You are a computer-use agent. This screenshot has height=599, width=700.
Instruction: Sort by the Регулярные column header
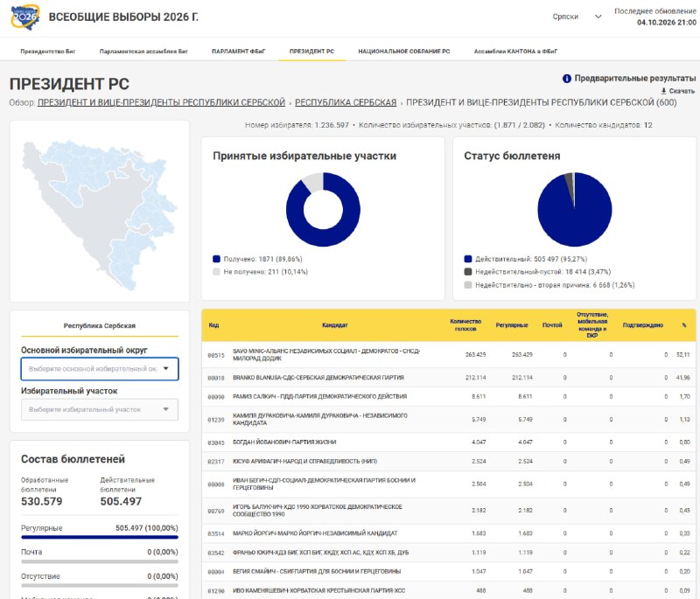click(x=512, y=325)
